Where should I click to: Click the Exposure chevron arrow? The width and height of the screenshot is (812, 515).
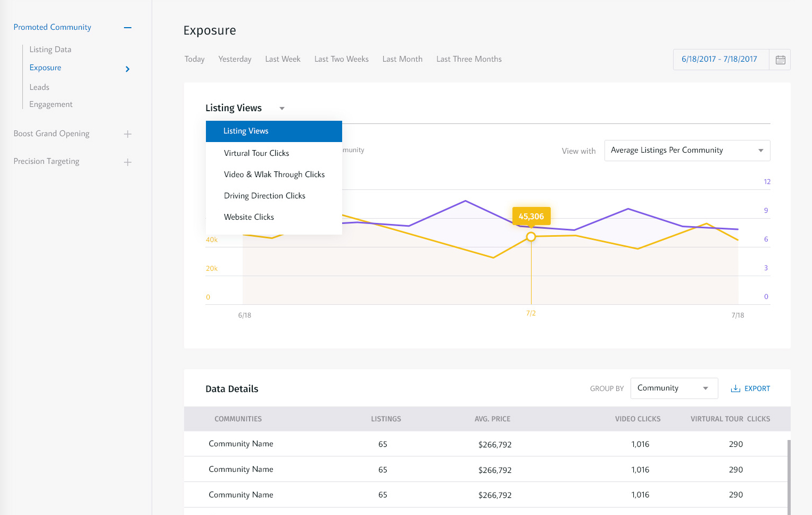pos(127,69)
